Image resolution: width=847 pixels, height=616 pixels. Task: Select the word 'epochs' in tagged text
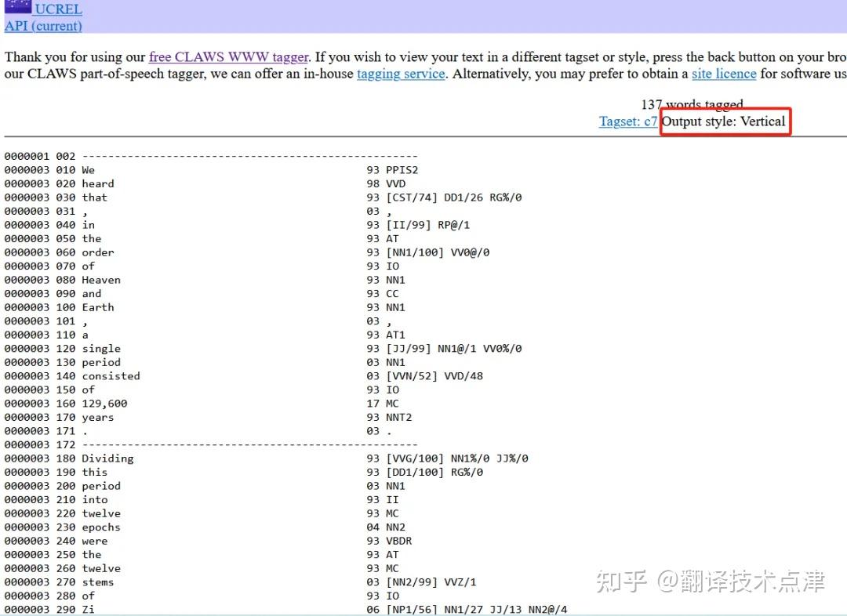pyautogui.click(x=101, y=527)
